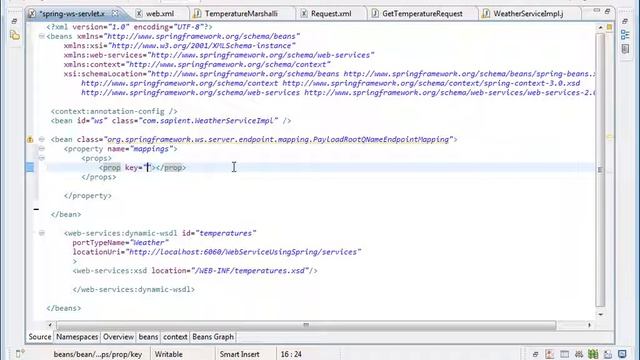Open the second-to-last status bar fast-view icon
Screen dimensions: 640x360
608,354
